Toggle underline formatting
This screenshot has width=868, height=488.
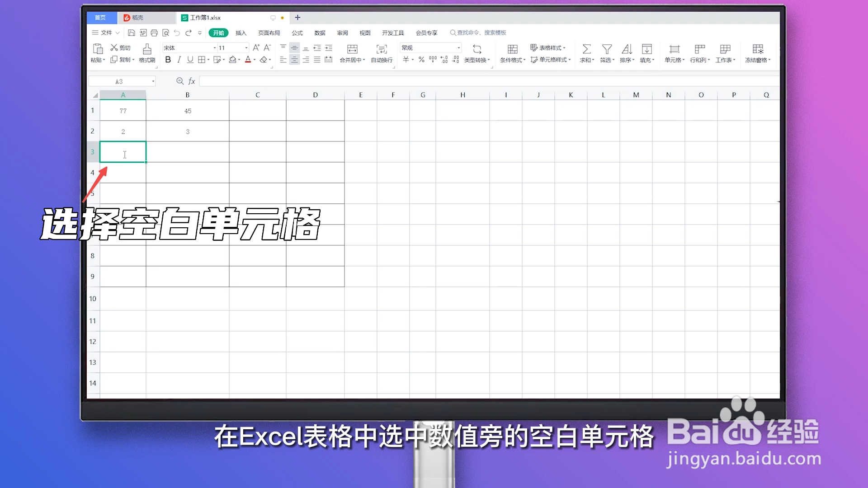point(190,59)
